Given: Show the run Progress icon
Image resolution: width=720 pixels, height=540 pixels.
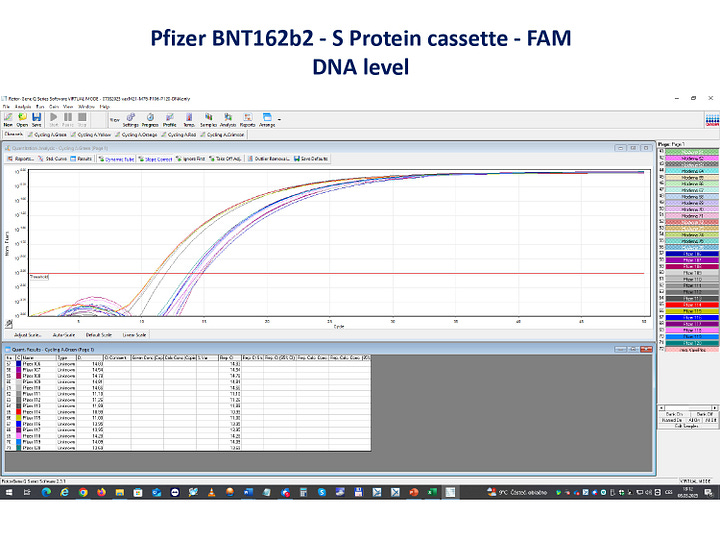Looking at the screenshot, I should point(150,120).
